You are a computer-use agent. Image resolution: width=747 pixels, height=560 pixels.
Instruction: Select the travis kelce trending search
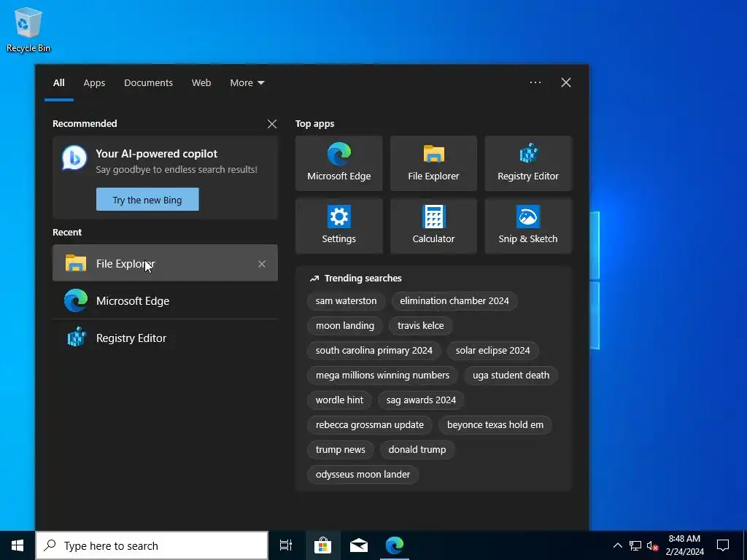[420, 326]
